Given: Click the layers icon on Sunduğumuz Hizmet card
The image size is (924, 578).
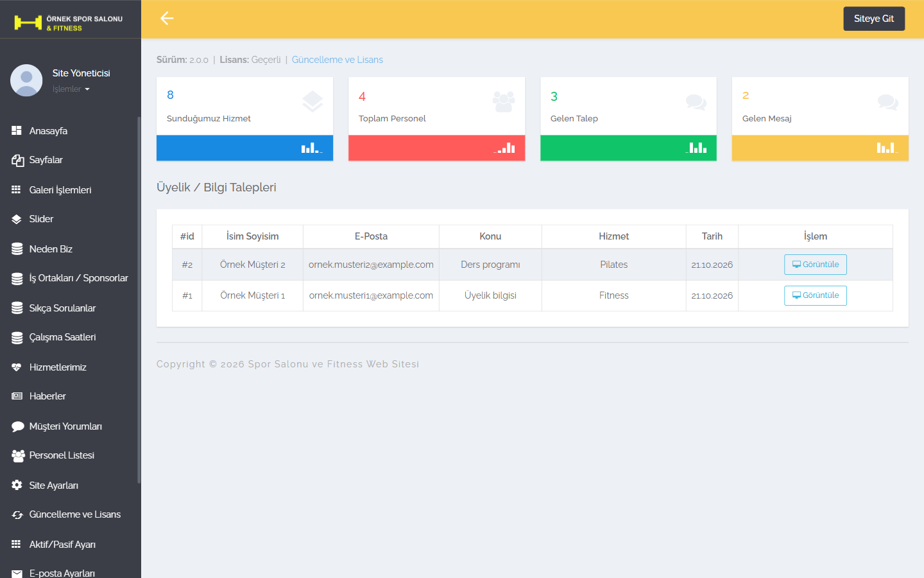Looking at the screenshot, I should 312,101.
